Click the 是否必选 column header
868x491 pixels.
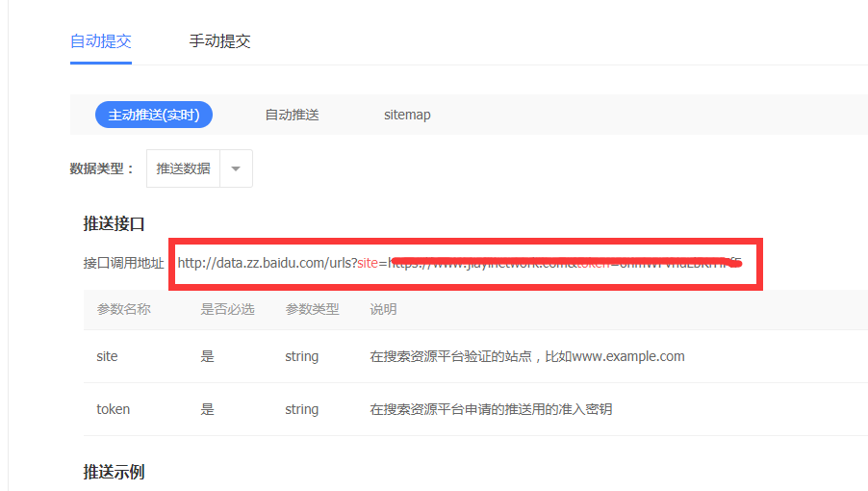pyautogui.click(x=227, y=310)
